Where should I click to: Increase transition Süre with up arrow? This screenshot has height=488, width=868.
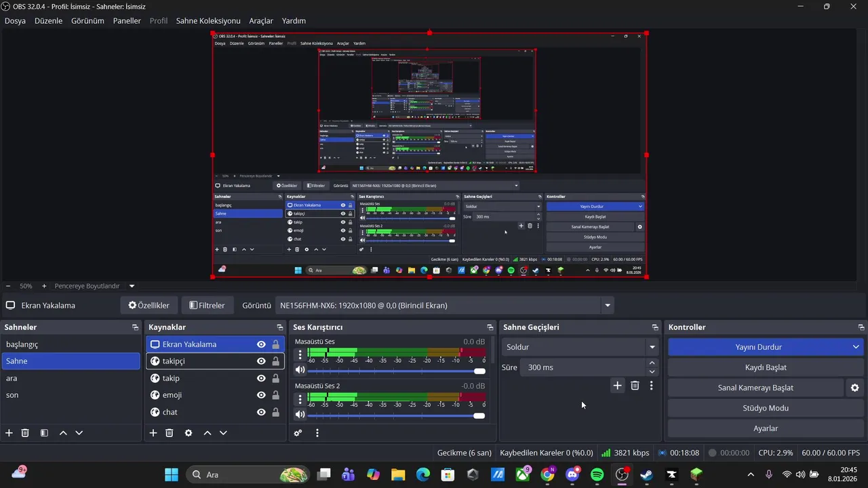[x=652, y=363]
